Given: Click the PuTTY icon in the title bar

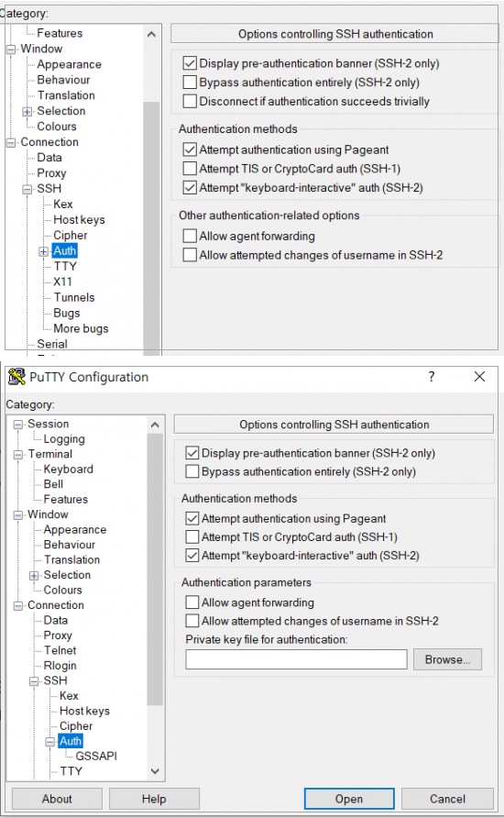Looking at the screenshot, I should point(16,377).
